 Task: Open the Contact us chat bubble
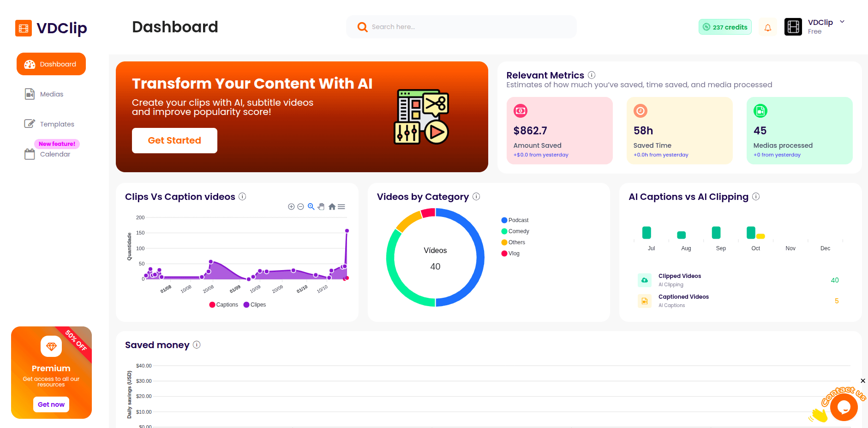(x=844, y=406)
